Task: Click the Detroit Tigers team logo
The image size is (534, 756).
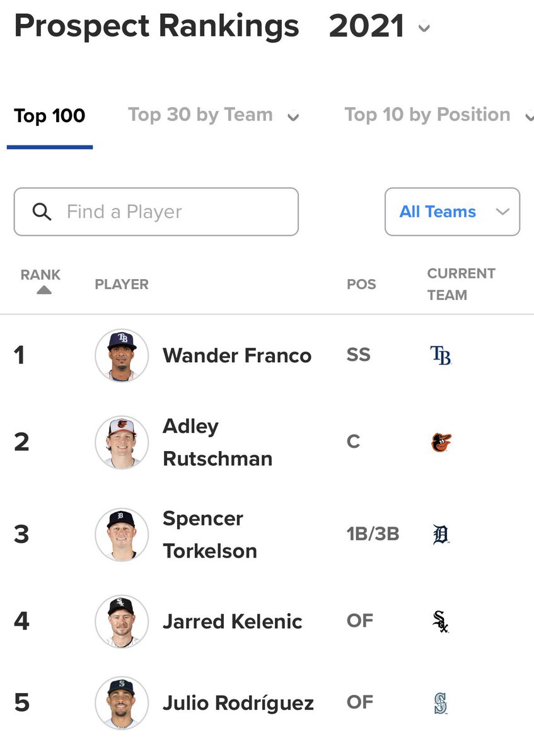Action: pos(441,535)
